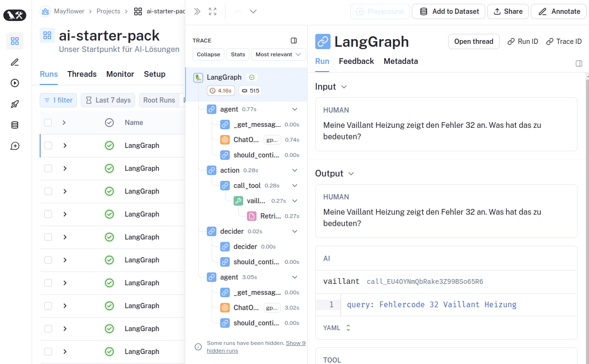Image resolution: width=589 pixels, height=364 pixels.
Task: Open the Metadata tab
Action: 401,61
